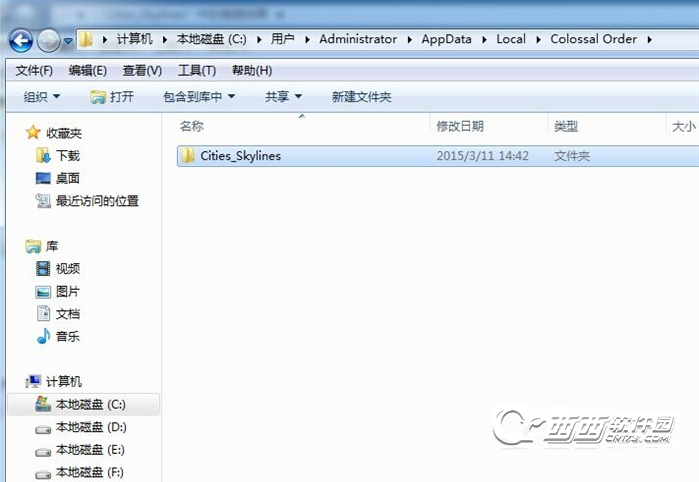Click date 2015/3/11 14:42 cell
Image resolution: width=699 pixels, height=482 pixels.
coord(482,156)
